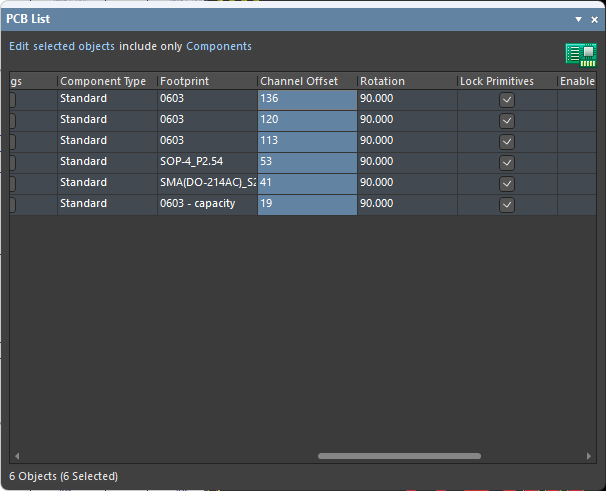The width and height of the screenshot is (606, 491).
Task: Select the Component Type column header
Action: (x=105, y=81)
